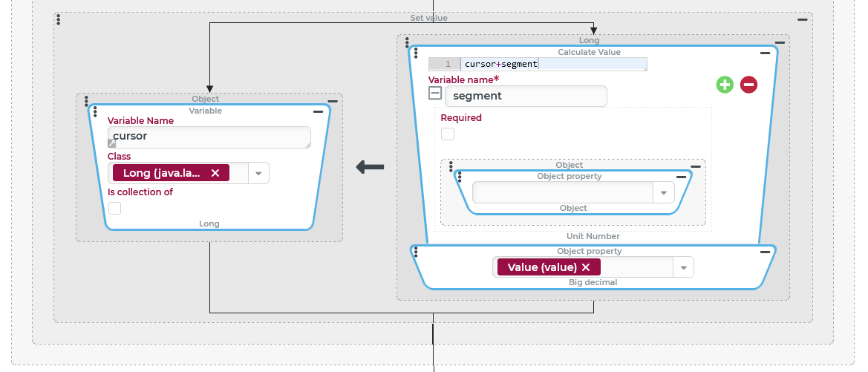Click the link icon in cursor field

click(x=112, y=143)
